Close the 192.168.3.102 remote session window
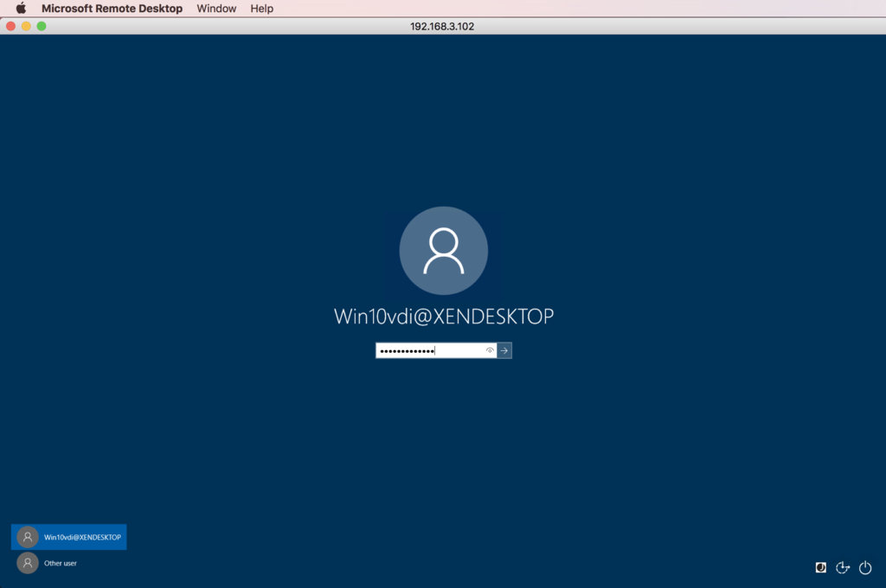Screen dimensions: 886x588 point(10,26)
